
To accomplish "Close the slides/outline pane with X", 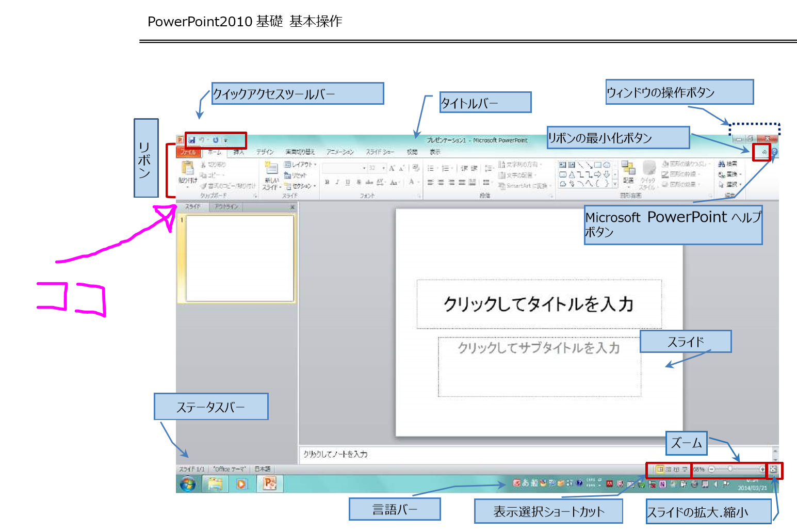I will click(x=292, y=207).
